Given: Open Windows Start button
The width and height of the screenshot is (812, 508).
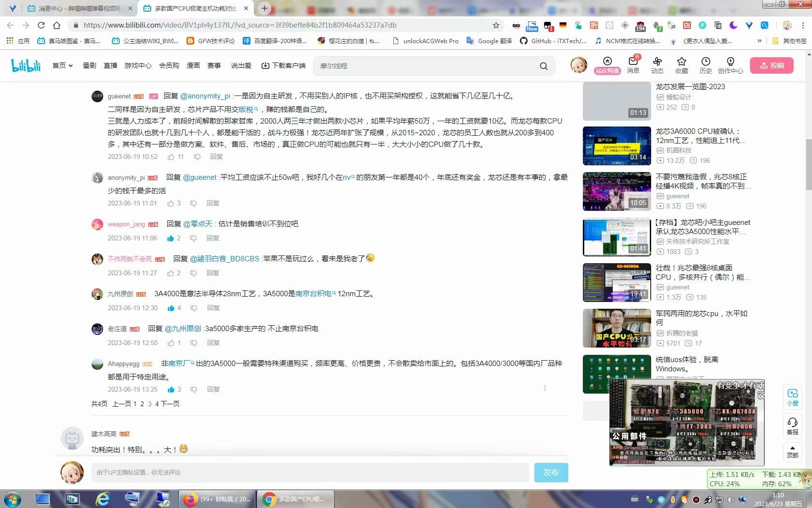Looking at the screenshot, I should (x=13, y=499).
